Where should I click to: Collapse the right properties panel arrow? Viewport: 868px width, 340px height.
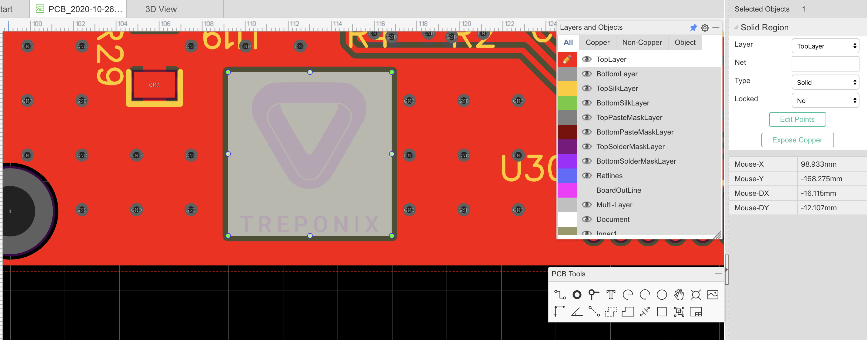click(726, 270)
